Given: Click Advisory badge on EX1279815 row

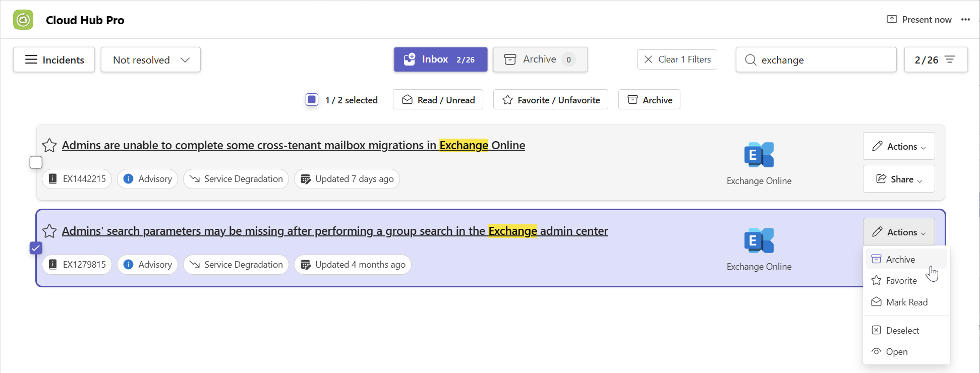Looking at the screenshot, I should click(x=147, y=265).
